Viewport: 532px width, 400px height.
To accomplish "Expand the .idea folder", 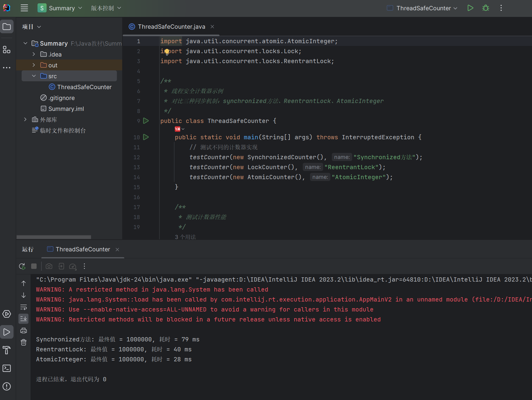I will coord(34,54).
